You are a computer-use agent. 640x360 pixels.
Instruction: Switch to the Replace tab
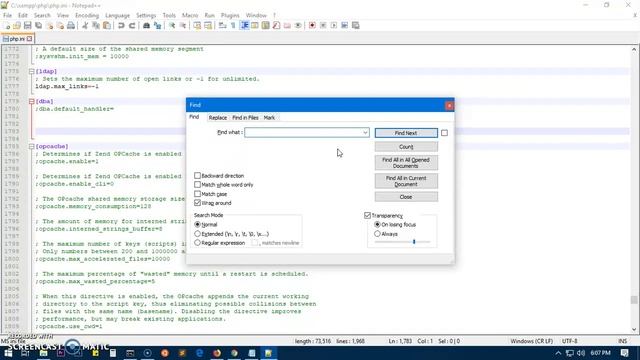[x=218, y=118]
